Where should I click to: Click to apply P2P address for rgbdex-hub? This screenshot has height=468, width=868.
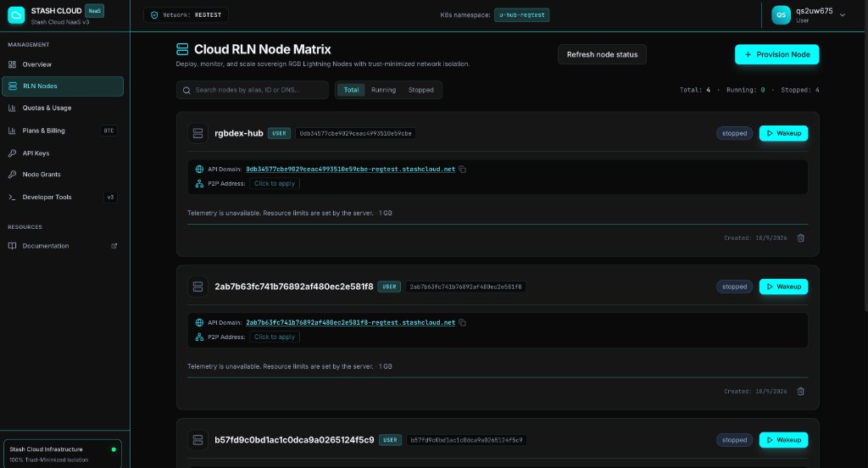click(275, 183)
